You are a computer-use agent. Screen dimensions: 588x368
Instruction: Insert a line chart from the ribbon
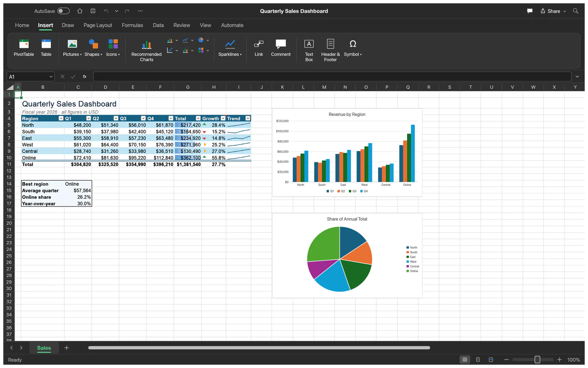pyautogui.click(x=185, y=40)
